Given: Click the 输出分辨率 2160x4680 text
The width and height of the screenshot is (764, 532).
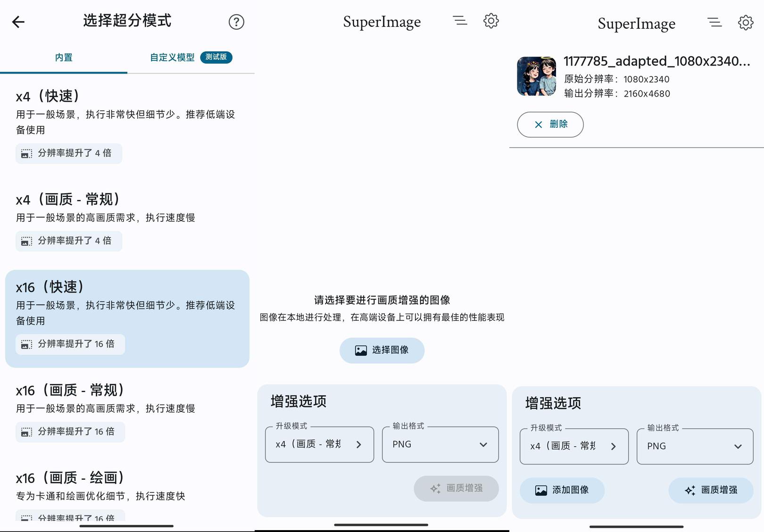Looking at the screenshot, I should pyautogui.click(x=617, y=93).
